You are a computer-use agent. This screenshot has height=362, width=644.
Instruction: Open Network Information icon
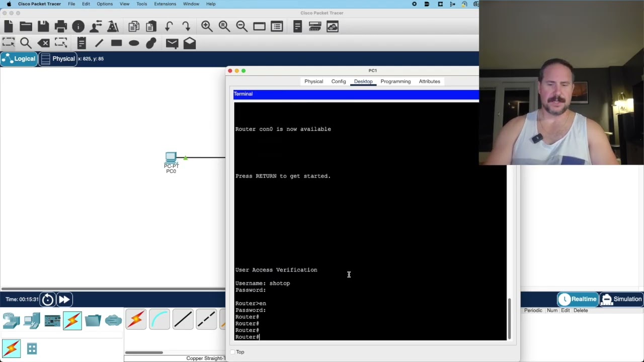(78, 26)
